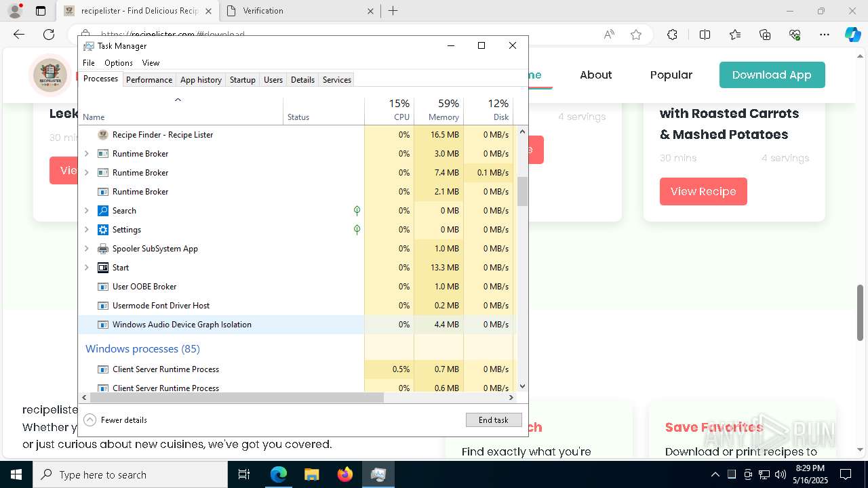Viewport: 868px width, 488px height.
Task: Click the Start process icon
Action: tap(103, 268)
